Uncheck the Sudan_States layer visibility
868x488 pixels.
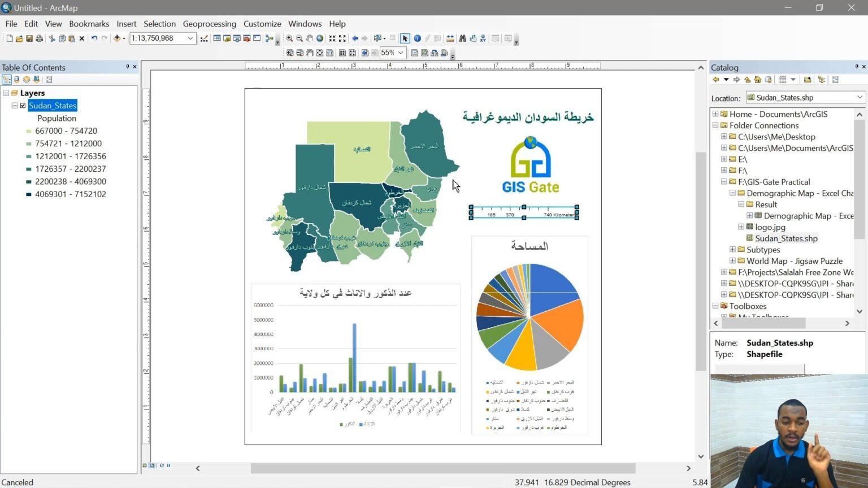click(23, 106)
